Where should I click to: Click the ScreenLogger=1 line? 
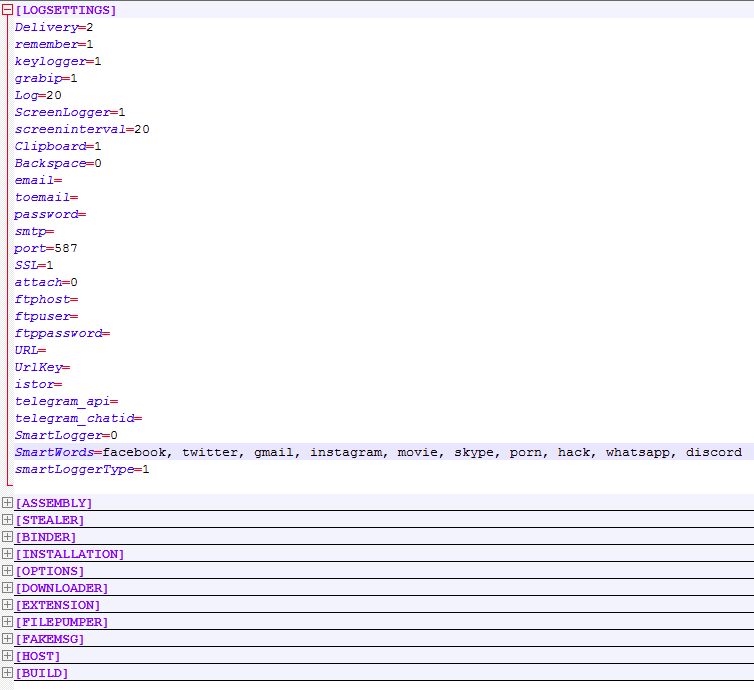tap(70, 113)
